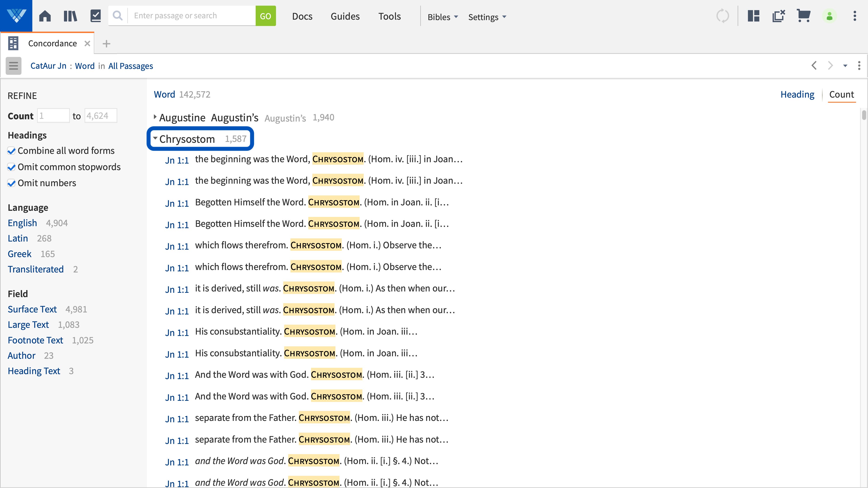Disable the Omit common stopwords checkbox
The image size is (868, 488).
(x=11, y=167)
